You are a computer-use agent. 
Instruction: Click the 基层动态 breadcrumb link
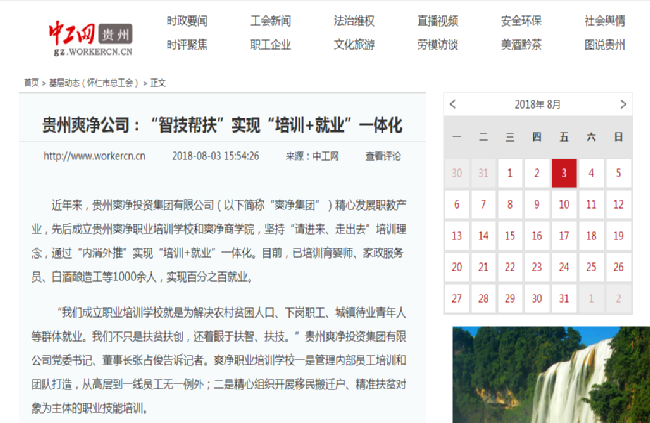[x=94, y=83]
